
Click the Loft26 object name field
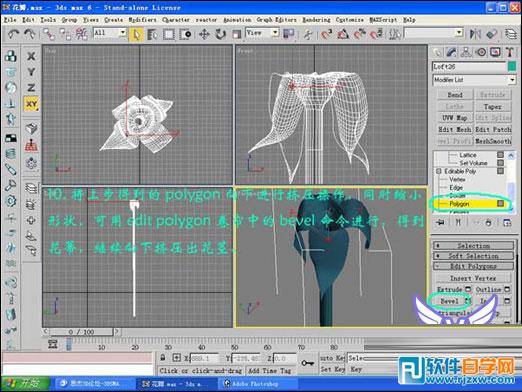pyautogui.click(x=469, y=67)
